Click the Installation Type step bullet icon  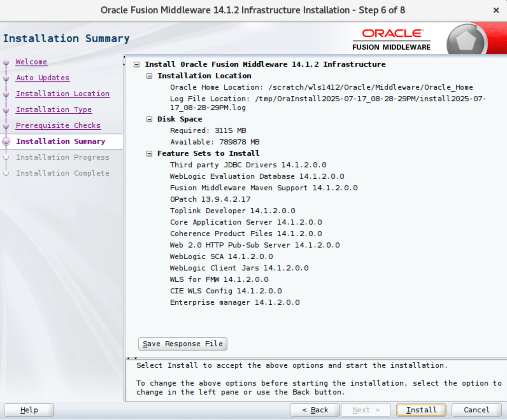click(x=6, y=110)
